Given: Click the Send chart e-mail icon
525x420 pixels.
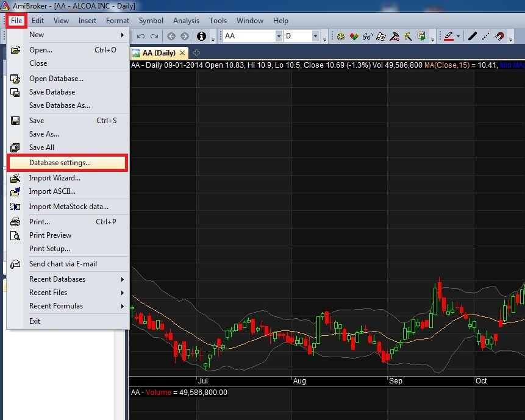Looking at the screenshot, I should 15,264.
